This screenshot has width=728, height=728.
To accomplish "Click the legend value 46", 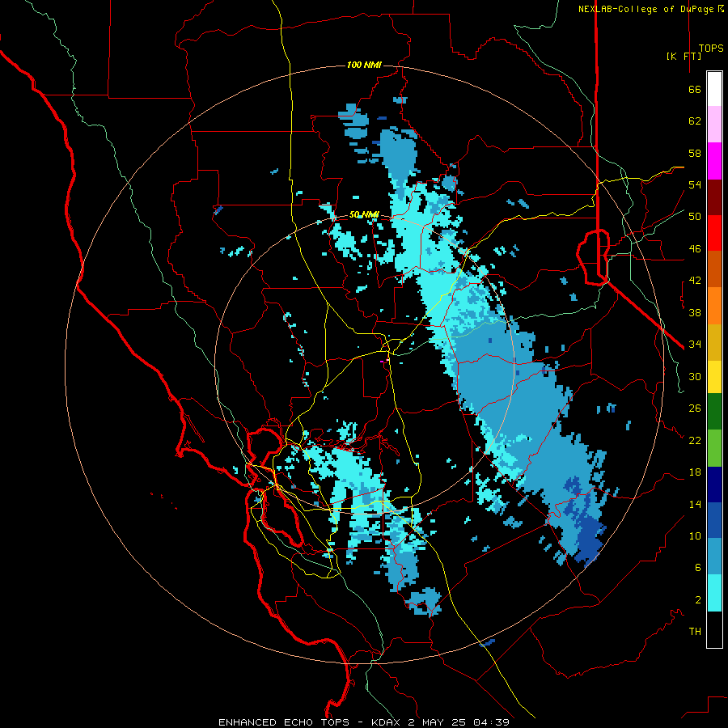I will 695,249.
